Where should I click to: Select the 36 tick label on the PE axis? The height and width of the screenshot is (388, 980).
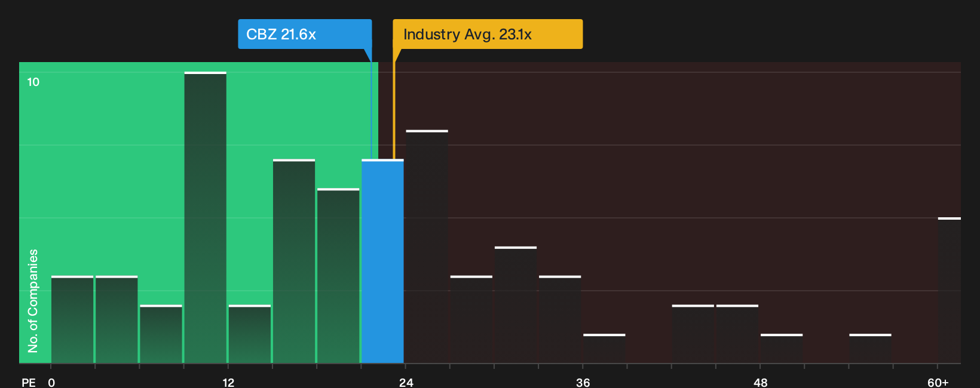pos(583,382)
